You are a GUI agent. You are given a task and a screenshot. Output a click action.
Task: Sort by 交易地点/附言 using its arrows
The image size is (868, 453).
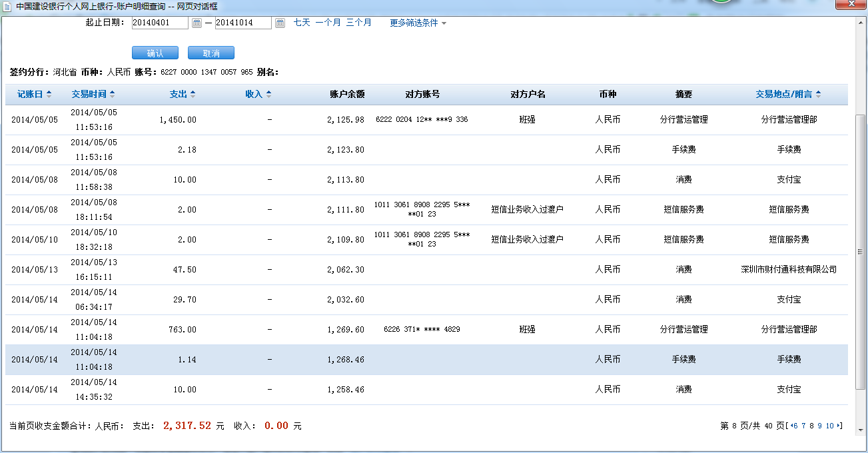(x=818, y=95)
